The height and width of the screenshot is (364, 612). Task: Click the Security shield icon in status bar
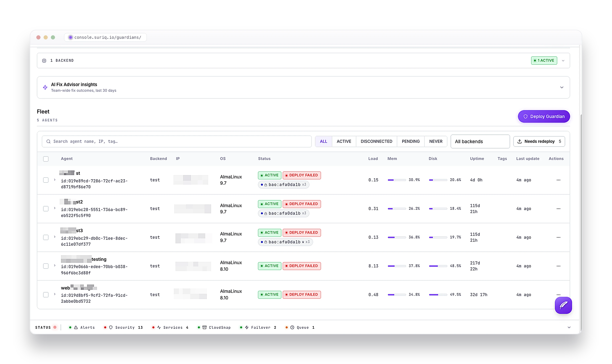[x=111, y=328]
